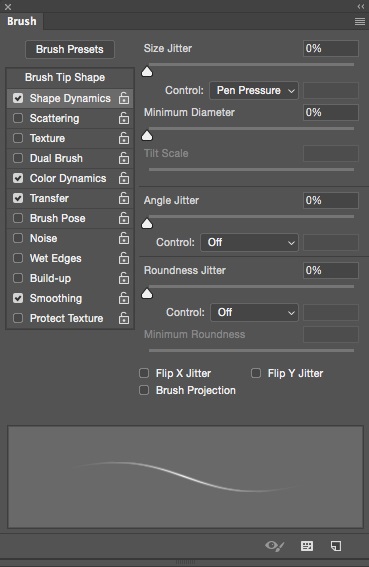Collapse the panel with double-arrow icon
Viewport: 369px width, 567px height.
[361, 6]
